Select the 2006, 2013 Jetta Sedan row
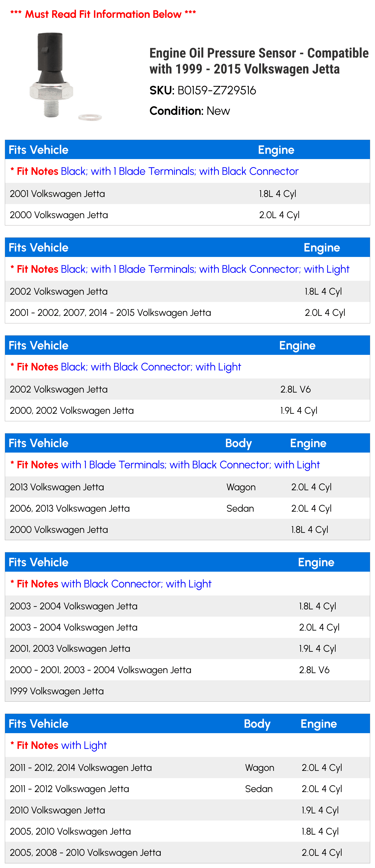Viewport: 375px width, 868px height. (187, 508)
